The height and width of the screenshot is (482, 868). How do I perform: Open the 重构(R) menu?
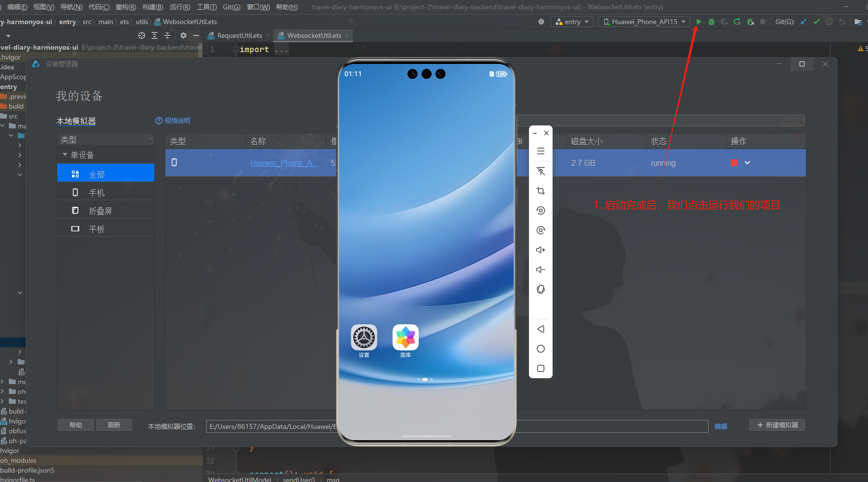125,7
